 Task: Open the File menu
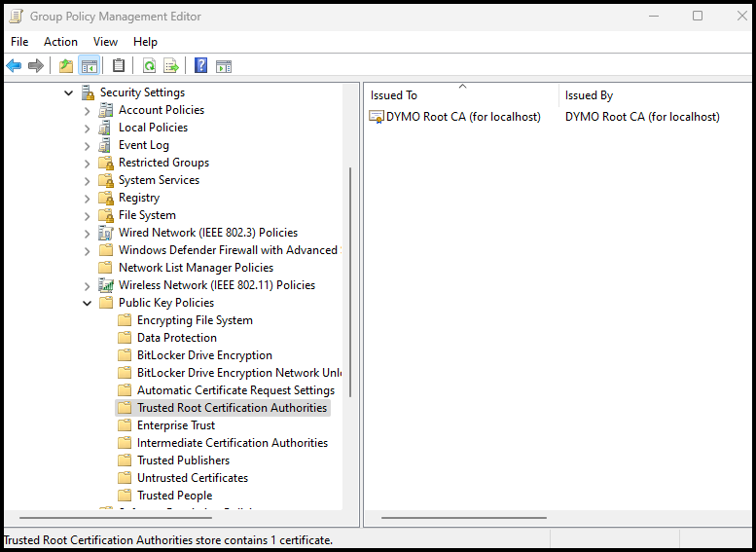[19, 42]
